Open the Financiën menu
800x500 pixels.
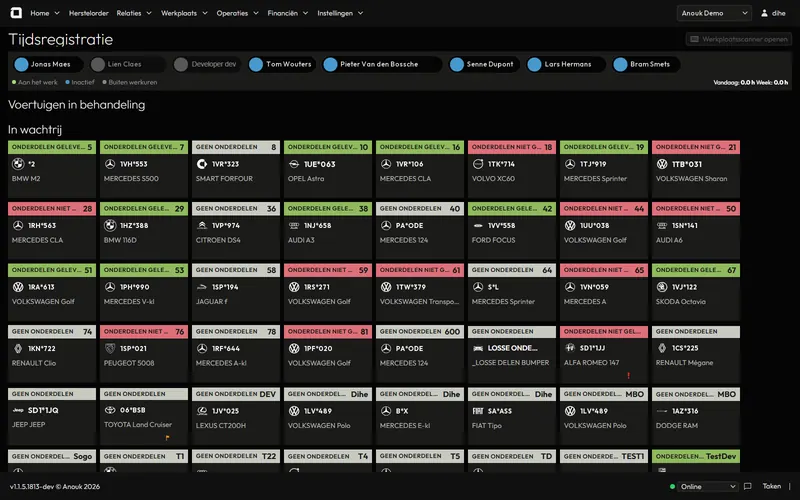pos(288,13)
